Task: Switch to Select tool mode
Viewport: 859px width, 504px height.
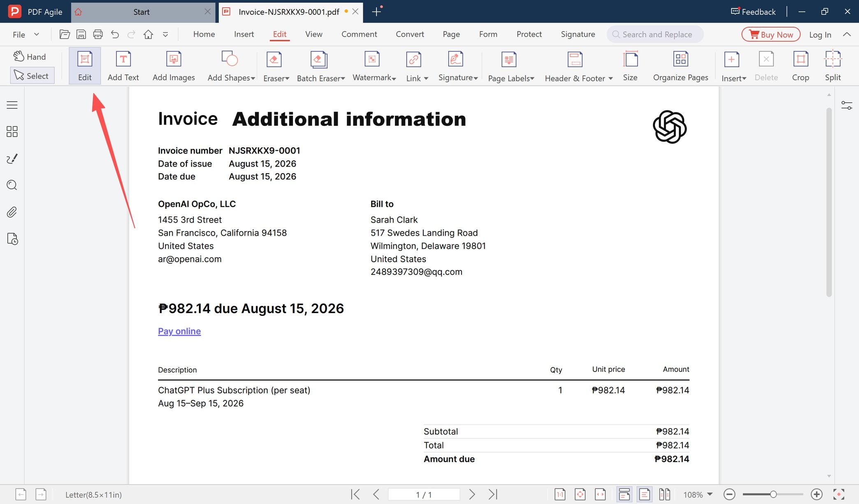Action: 32,76
